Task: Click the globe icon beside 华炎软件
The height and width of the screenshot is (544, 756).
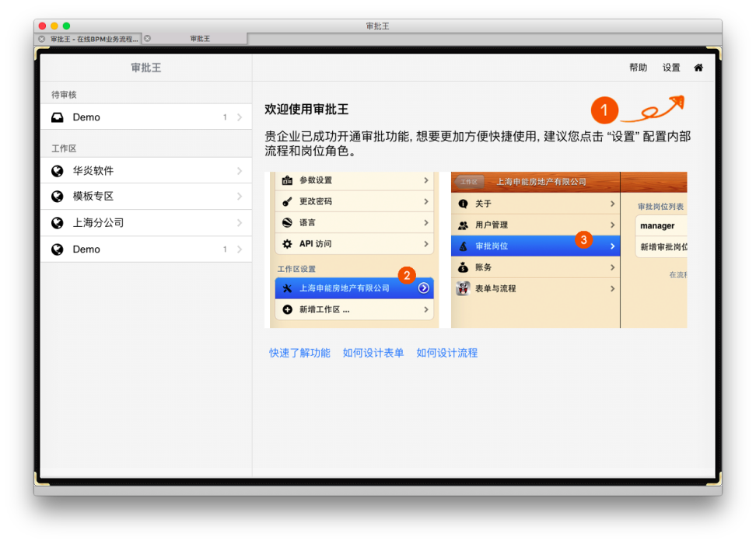Action: pyautogui.click(x=58, y=170)
